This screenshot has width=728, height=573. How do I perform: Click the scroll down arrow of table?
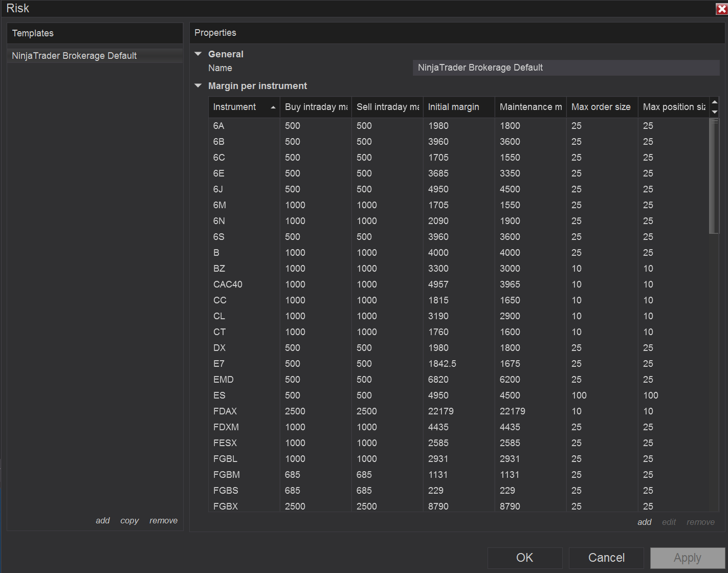pyautogui.click(x=715, y=112)
